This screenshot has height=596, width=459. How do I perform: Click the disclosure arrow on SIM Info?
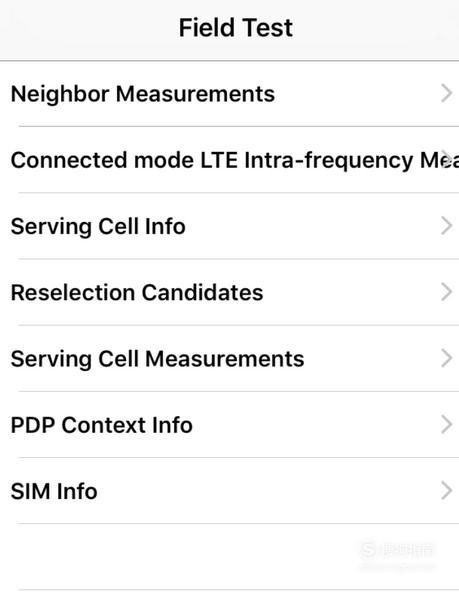click(446, 490)
